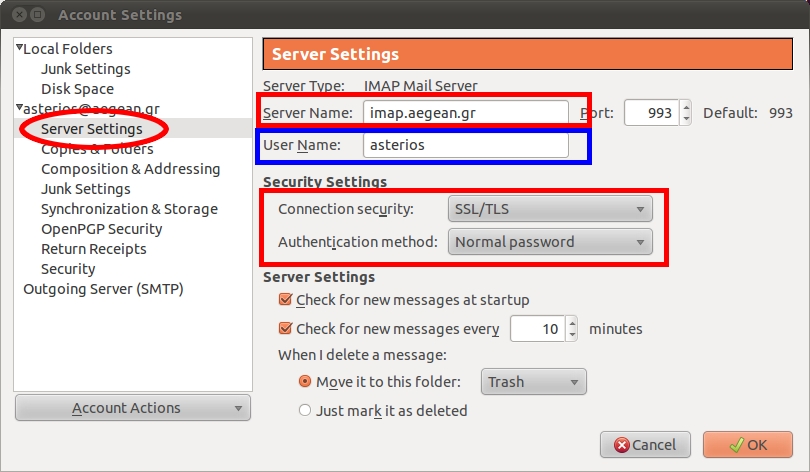The height and width of the screenshot is (472, 810).
Task: Collapse the asterios@aegean.gr account arrow
Action: [x=19, y=107]
